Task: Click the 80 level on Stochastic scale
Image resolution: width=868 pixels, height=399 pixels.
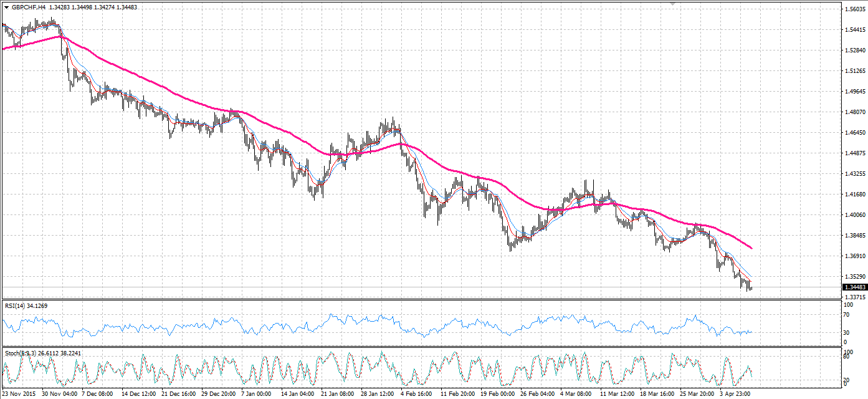Action: [x=845, y=357]
